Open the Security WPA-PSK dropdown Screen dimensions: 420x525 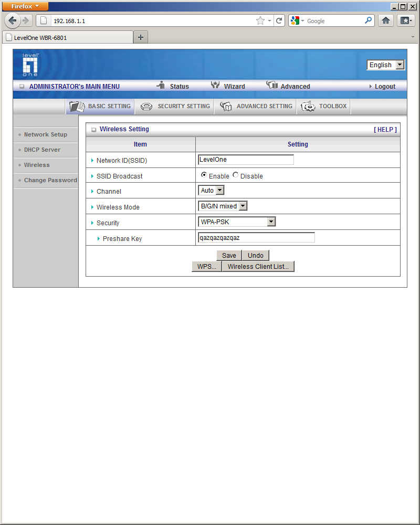tap(237, 222)
